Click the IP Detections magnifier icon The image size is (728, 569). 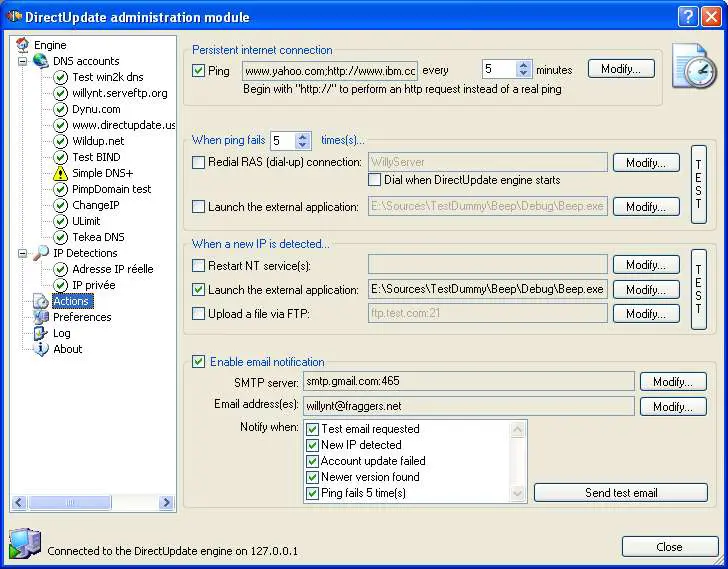(40, 253)
